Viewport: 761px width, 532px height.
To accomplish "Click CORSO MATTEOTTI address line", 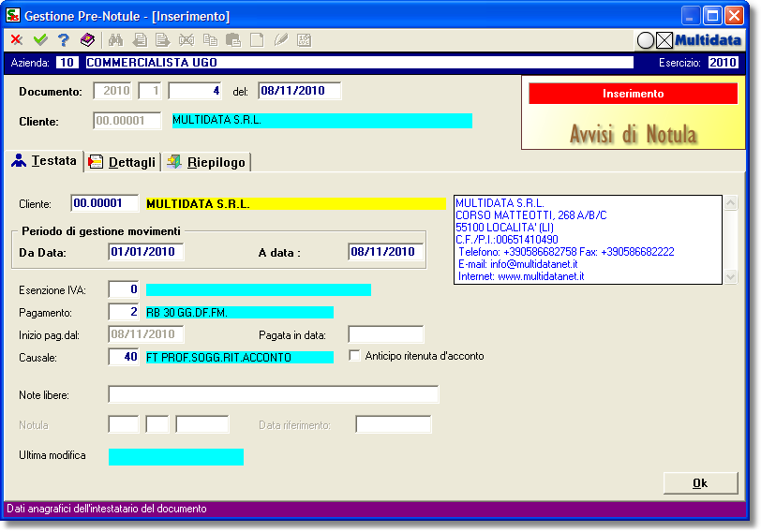I will point(531,215).
